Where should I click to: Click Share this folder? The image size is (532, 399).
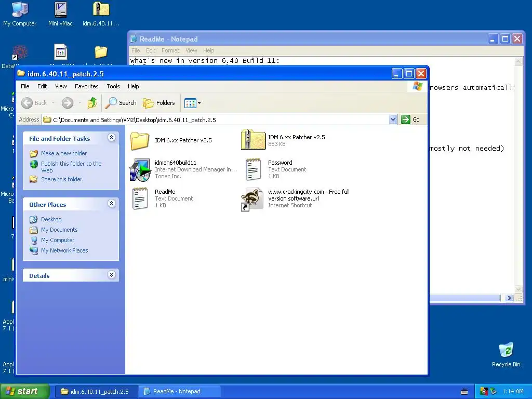[61, 179]
